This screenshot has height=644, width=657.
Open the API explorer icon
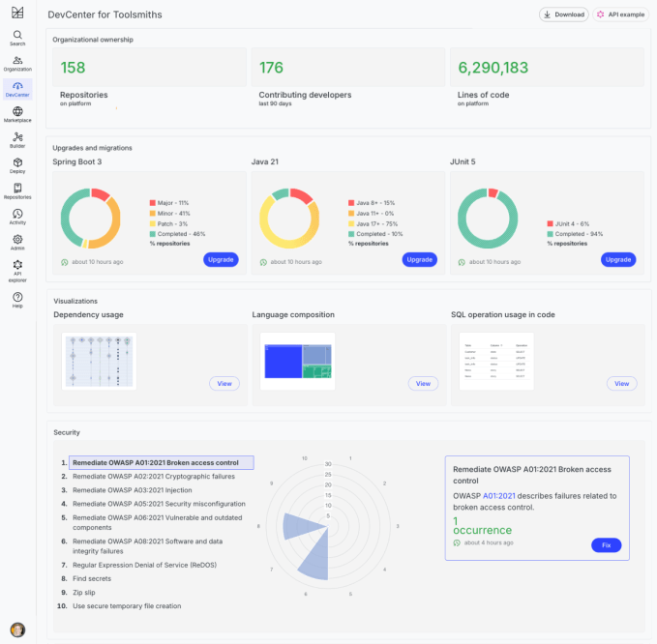pyautogui.click(x=17, y=268)
